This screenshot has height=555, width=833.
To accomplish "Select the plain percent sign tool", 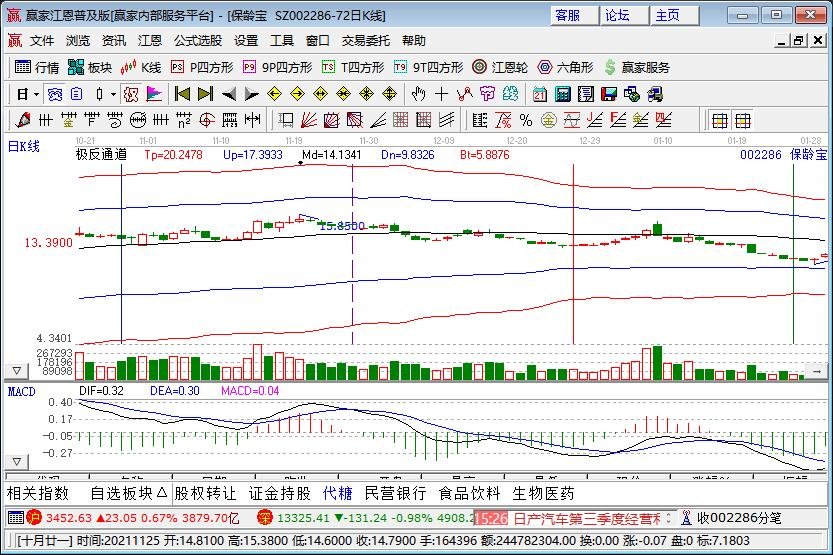I will 526,121.
